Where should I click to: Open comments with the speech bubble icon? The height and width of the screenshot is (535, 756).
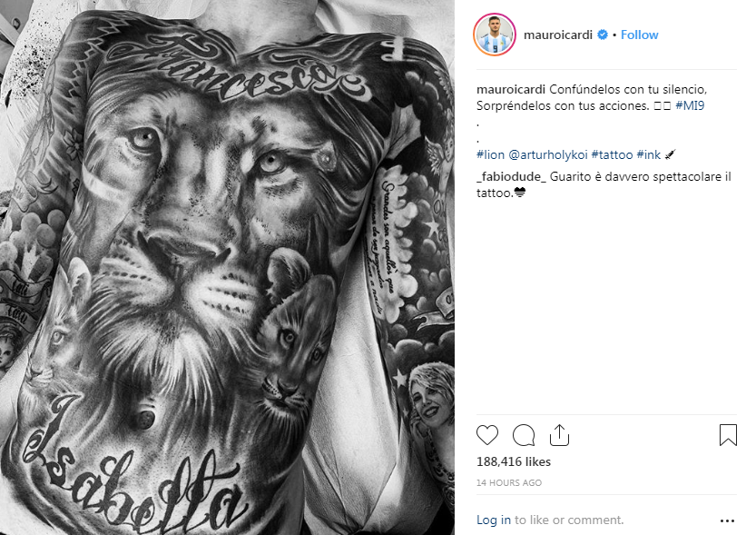point(524,435)
